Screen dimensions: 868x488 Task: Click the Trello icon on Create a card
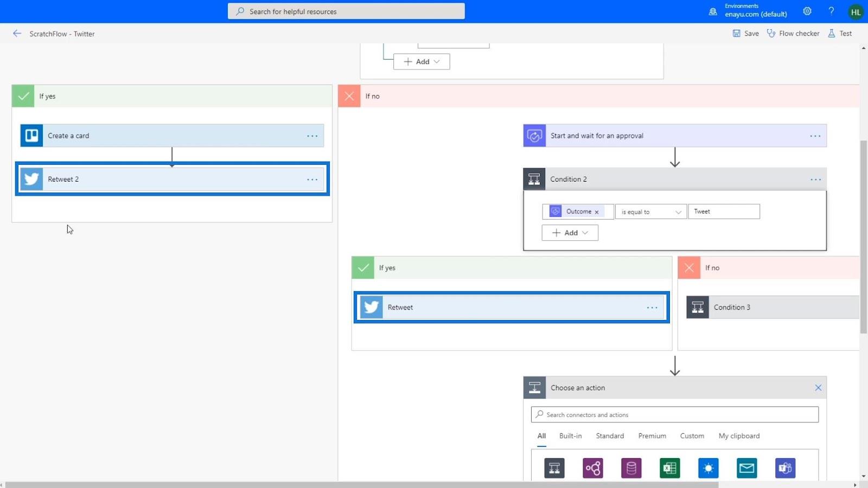coord(31,136)
